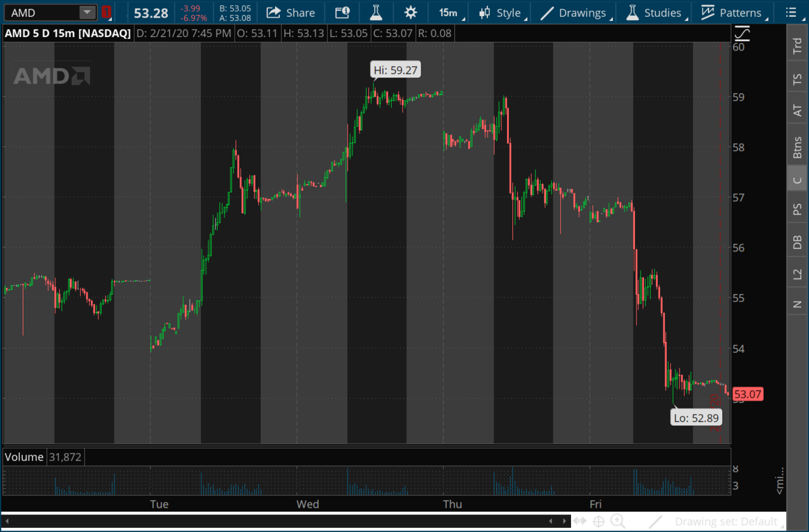Click the price axis scale mode icon

pyautogui.click(x=742, y=34)
